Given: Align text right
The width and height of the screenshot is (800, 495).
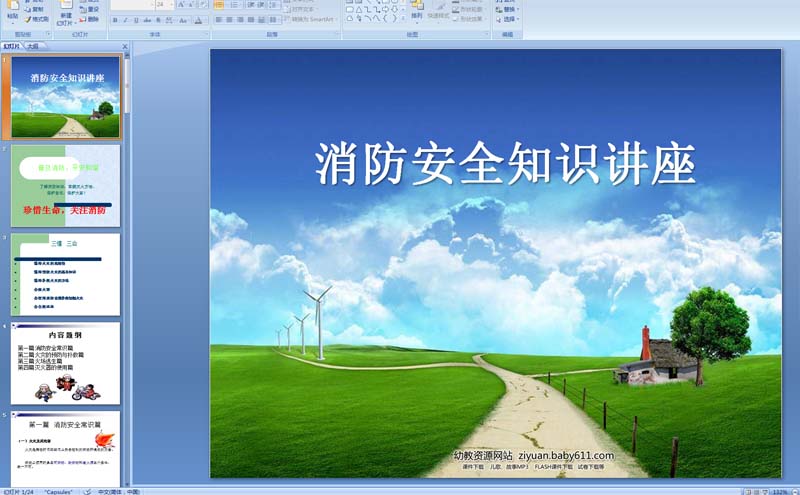Looking at the screenshot, I should coord(241,19).
